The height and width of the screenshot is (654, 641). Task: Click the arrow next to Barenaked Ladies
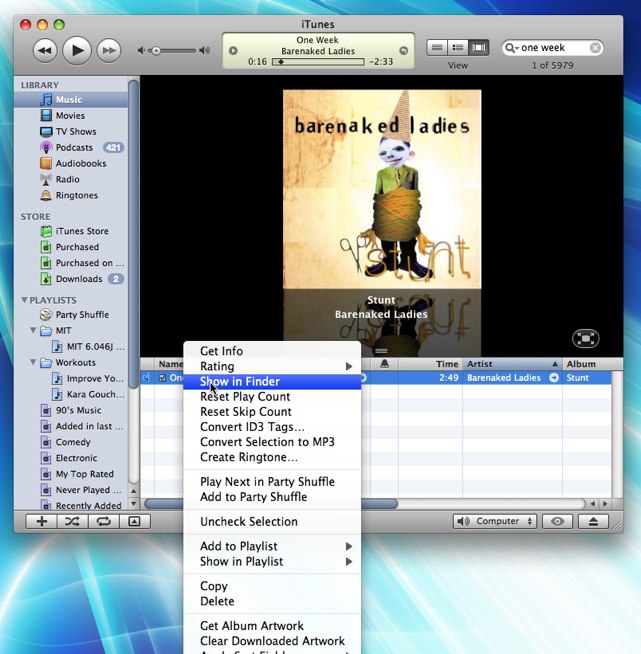click(553, 378)
